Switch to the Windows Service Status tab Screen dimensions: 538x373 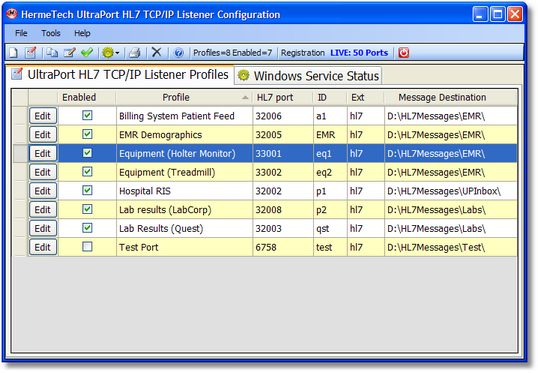(x=308, y=76)
